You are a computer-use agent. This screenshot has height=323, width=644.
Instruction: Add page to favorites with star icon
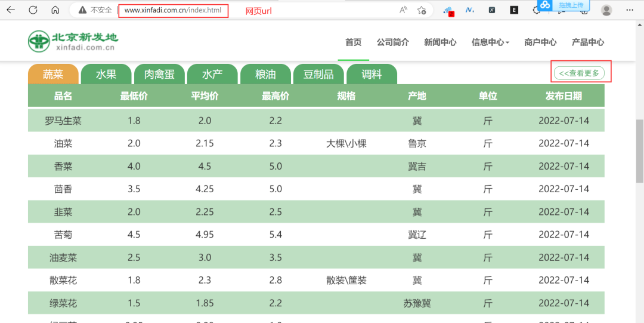(422, 10)
